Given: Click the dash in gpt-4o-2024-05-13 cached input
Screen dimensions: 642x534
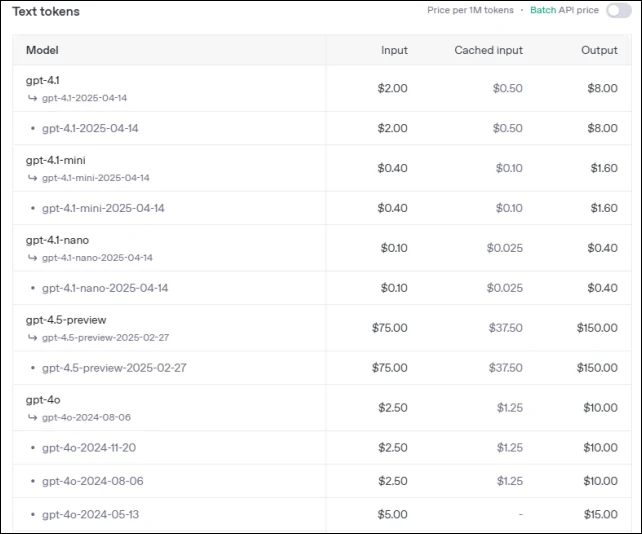Looking at the screenshot, I should click(x=520, y=514).
